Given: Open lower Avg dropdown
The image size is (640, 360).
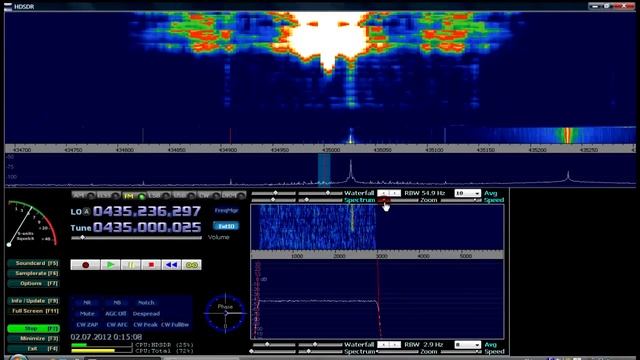Looking at the screenshot, I should [x=468, y=345].
